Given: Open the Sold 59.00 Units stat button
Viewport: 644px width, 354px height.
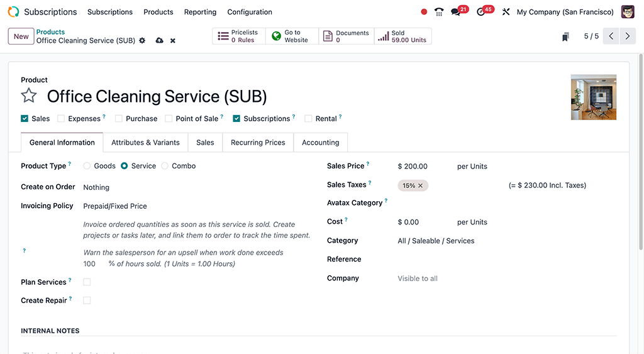Looking at the screenshot, I should tap(403, 36).
